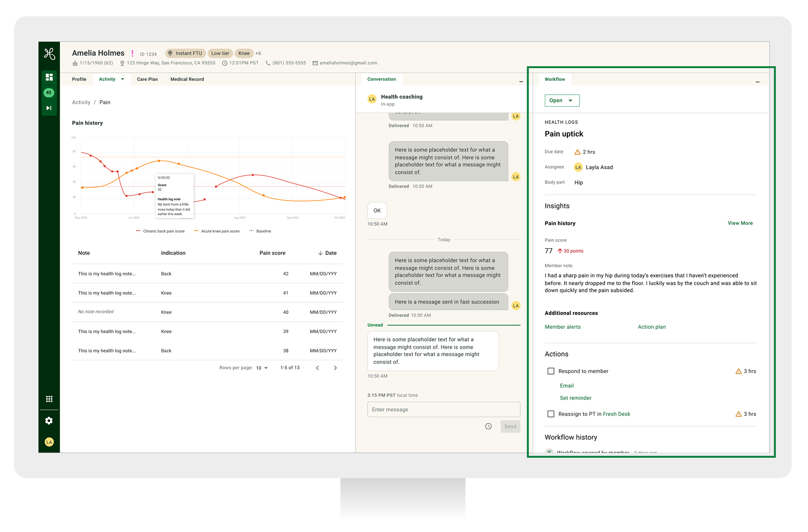The height and width of the screenshot is (532, 808).
Task: Click the pink alert exclamation beside Amelia Holmes
Action: [x=132, y=53]
